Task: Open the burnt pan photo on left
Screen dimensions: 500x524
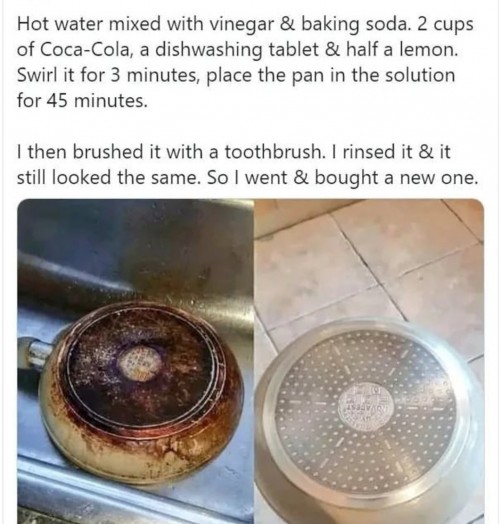Action: (135, 361)
